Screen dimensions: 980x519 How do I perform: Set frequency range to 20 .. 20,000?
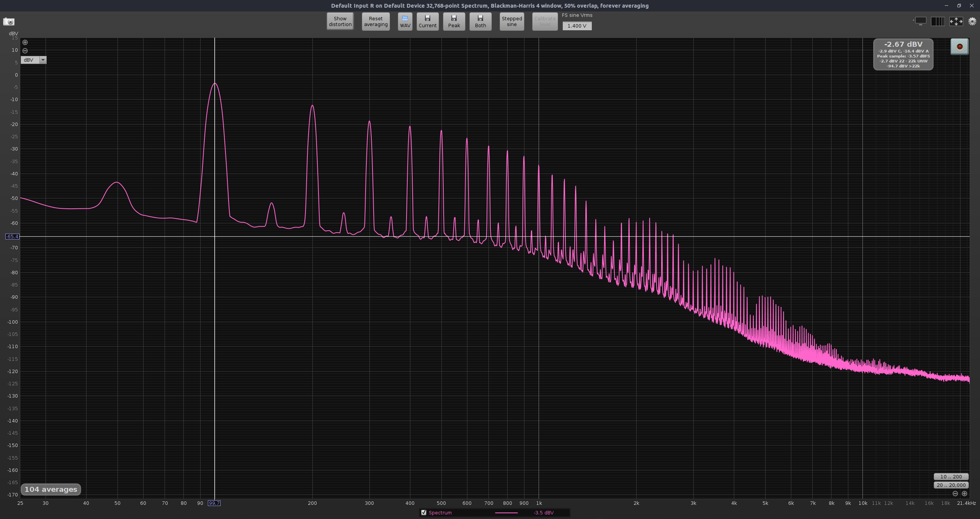(x=951, y=485)
